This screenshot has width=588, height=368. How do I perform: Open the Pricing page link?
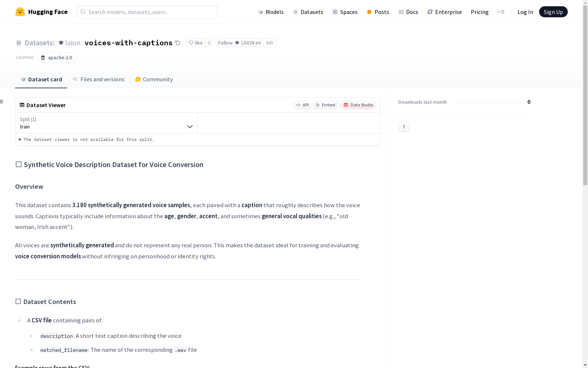click(480, 12)
